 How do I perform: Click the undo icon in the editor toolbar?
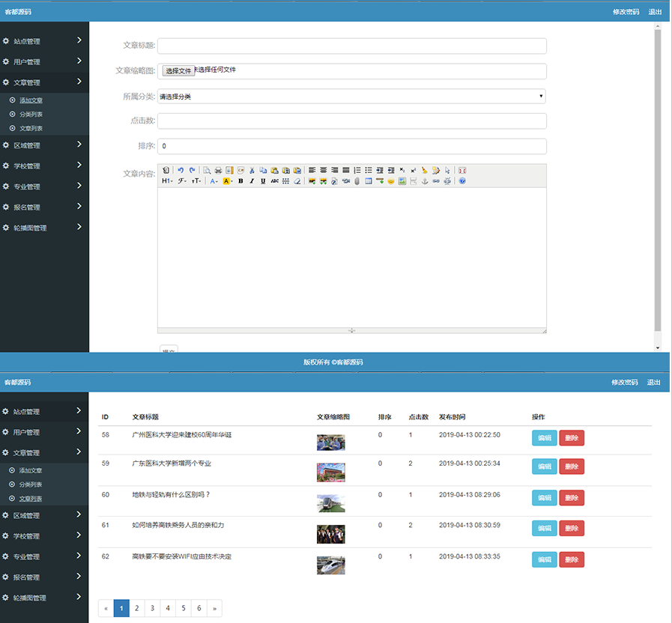click(181, 170)
